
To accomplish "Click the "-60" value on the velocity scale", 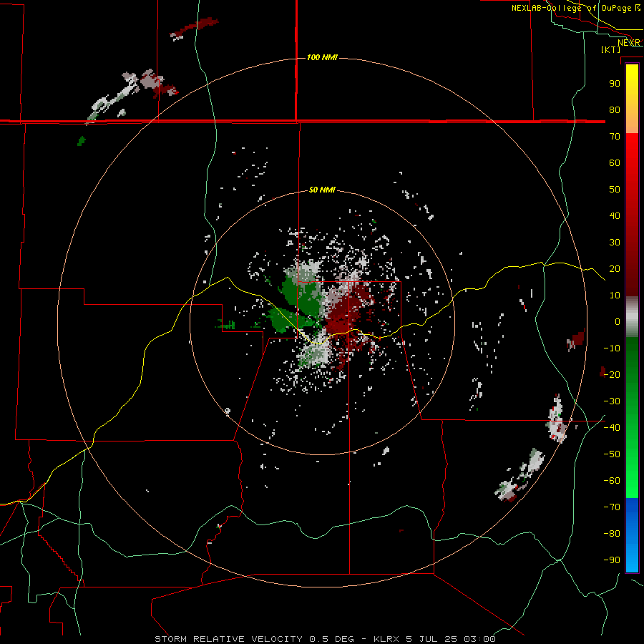I will [x=612, y=481].
